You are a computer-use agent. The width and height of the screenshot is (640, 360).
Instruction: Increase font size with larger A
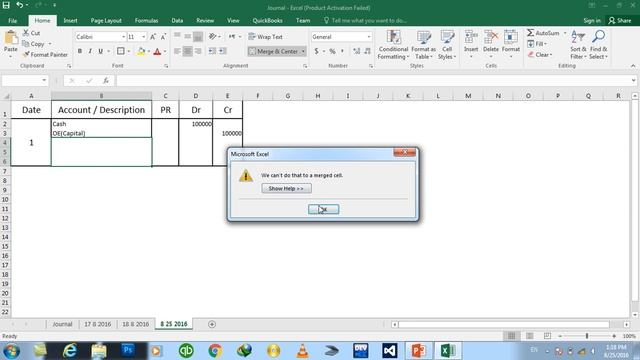click(x=153, y=37)
